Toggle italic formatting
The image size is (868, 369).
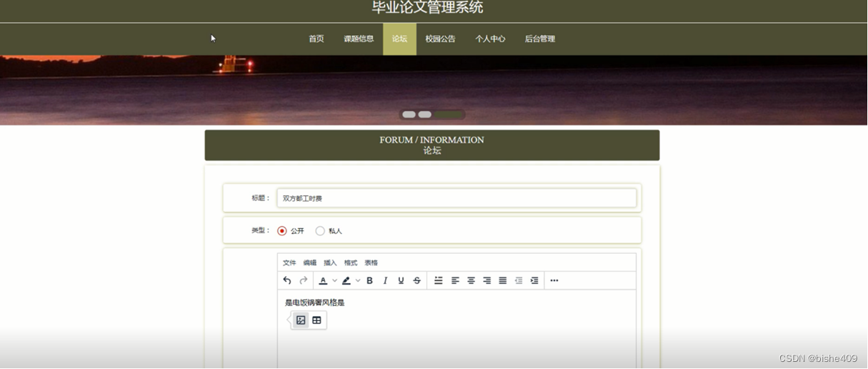(385, 280)
